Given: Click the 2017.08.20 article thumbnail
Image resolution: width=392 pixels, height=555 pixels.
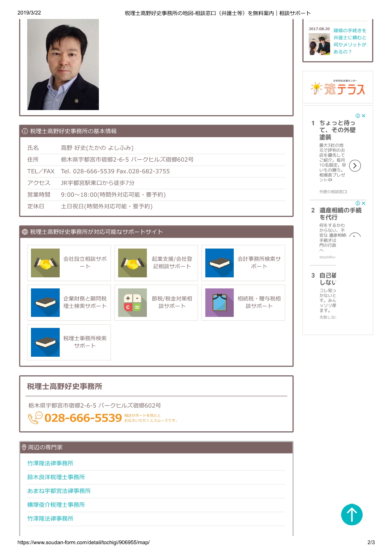Looking at the screenshot, I should pos(319,44).
